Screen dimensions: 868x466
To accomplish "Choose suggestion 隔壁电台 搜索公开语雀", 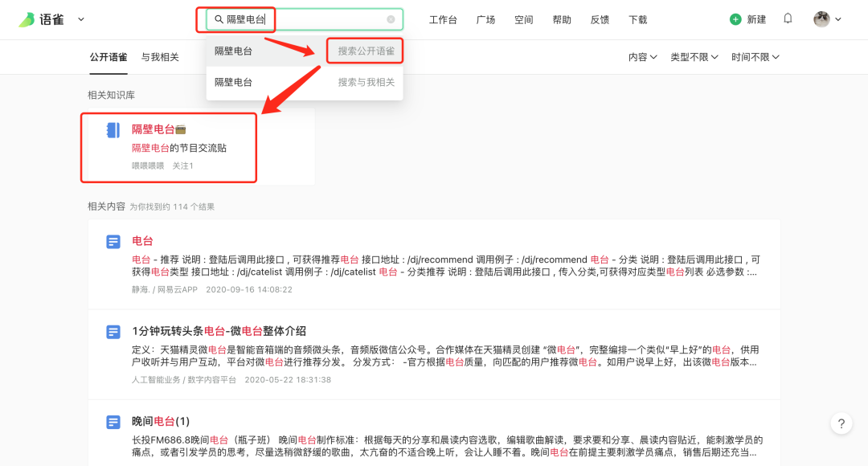I will (305, 51).
